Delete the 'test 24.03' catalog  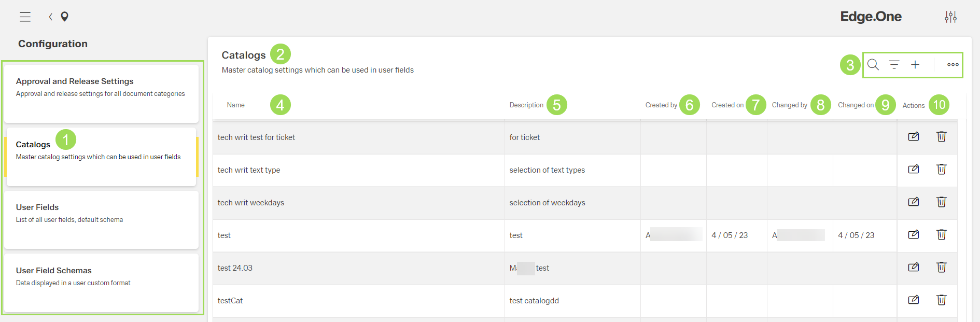(941, 268)
